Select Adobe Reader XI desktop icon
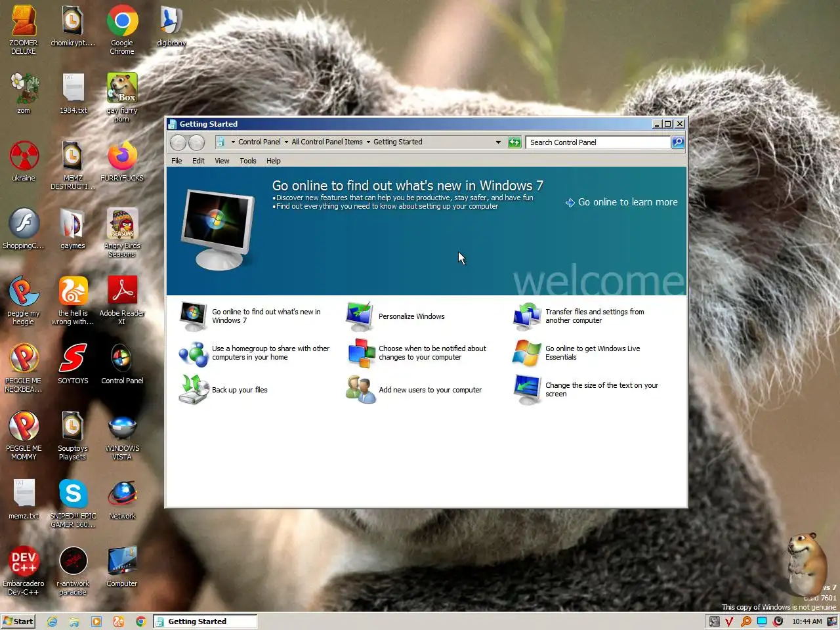The width and height of the screenshot is (840, 630). pyautogui.click(x=122, y=300)
